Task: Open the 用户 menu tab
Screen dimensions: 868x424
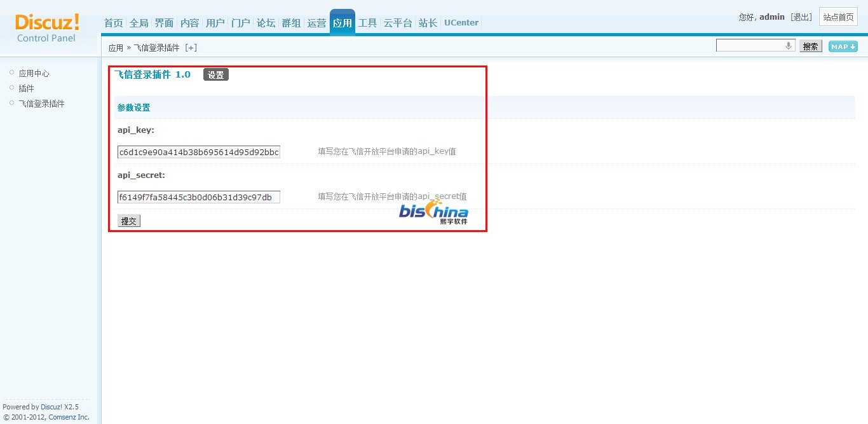Action: [215, 23]
